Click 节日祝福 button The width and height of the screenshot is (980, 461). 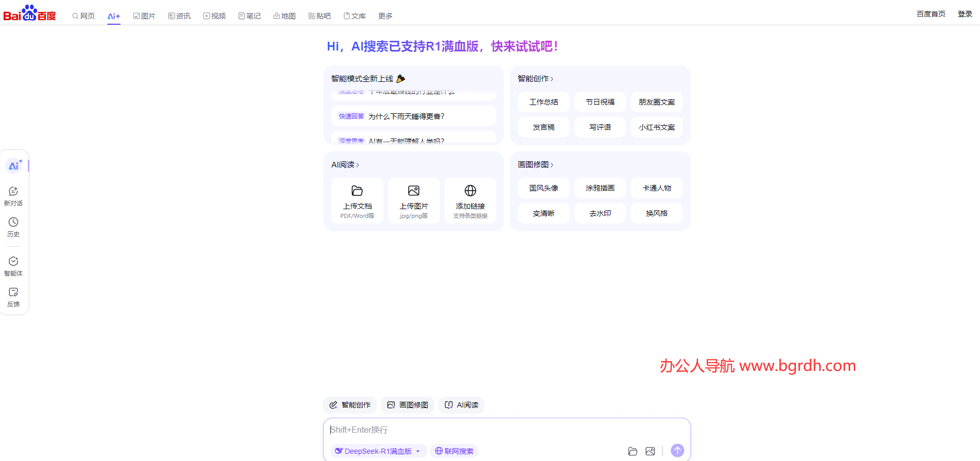pyautogui.click(x=600, y=102)
